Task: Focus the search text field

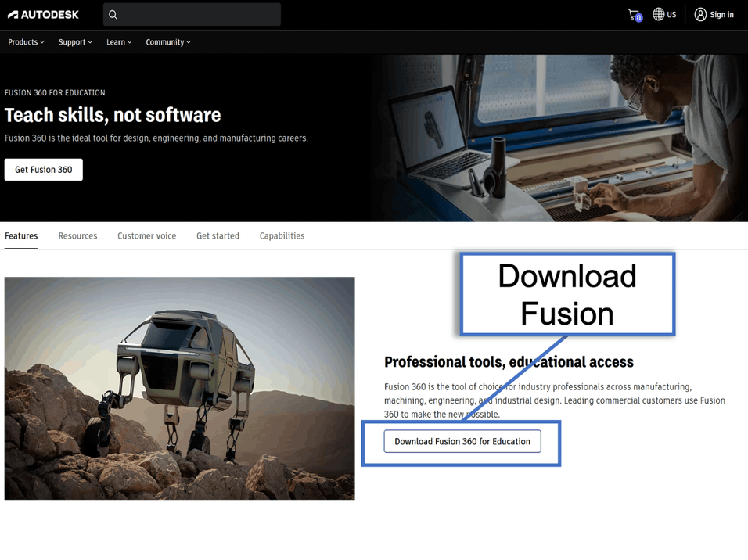Action: [x=200, y=14]
